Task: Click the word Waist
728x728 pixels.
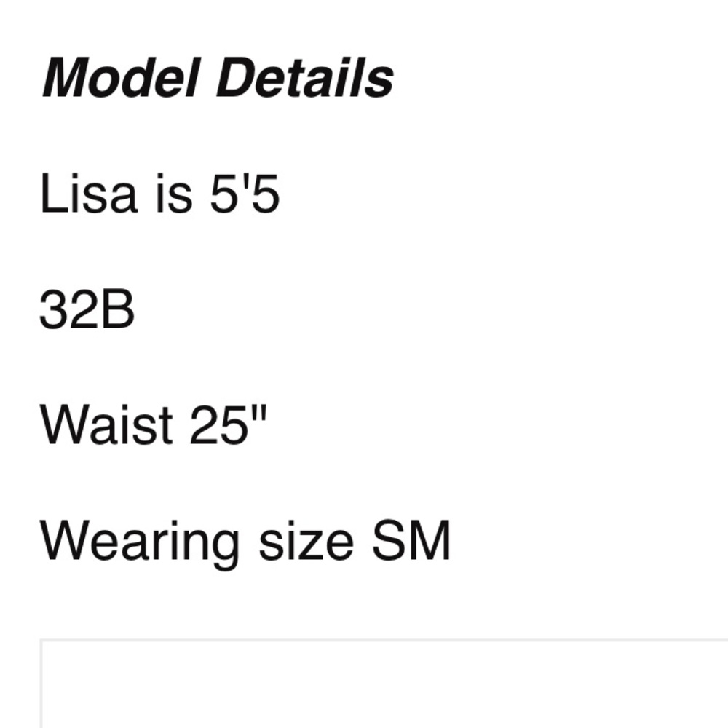Action: pos(107,425)
